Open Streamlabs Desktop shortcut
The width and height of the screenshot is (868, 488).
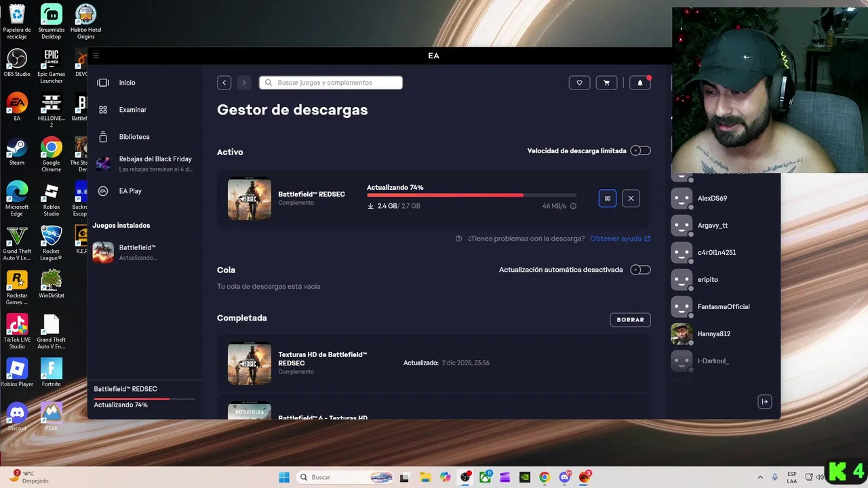click(52, 22)
